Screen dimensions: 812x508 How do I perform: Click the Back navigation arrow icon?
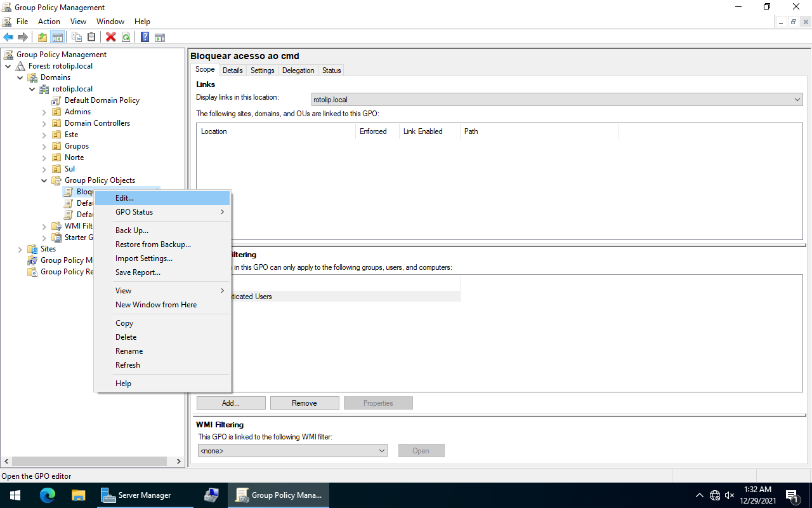point(8,37)
